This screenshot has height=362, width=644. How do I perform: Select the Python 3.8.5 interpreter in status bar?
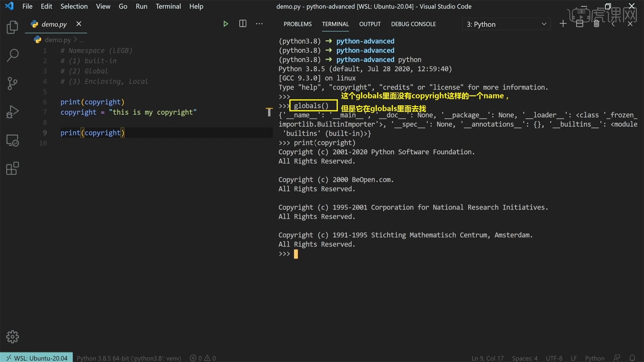[128, 358]
